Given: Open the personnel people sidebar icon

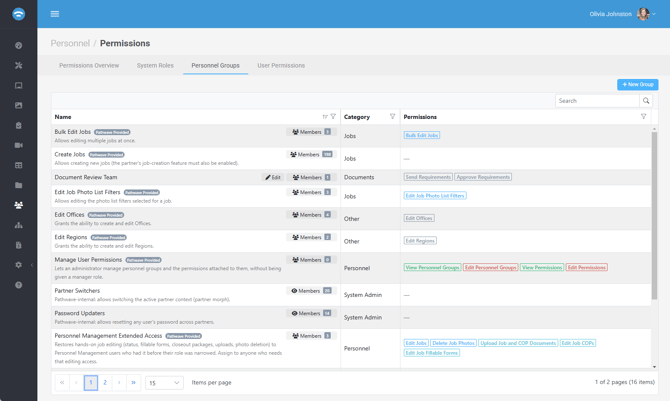Looking at the screenshot, I should (18, 205).
